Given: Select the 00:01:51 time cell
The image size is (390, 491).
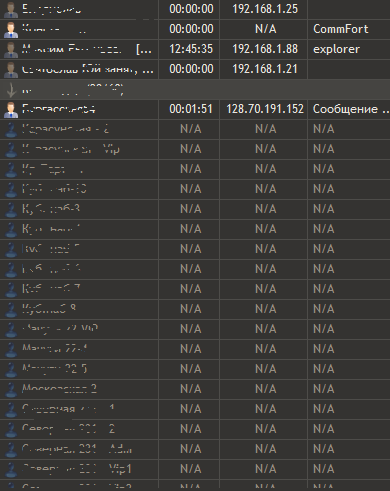Looking at the screenshot, I should point(191,109).
